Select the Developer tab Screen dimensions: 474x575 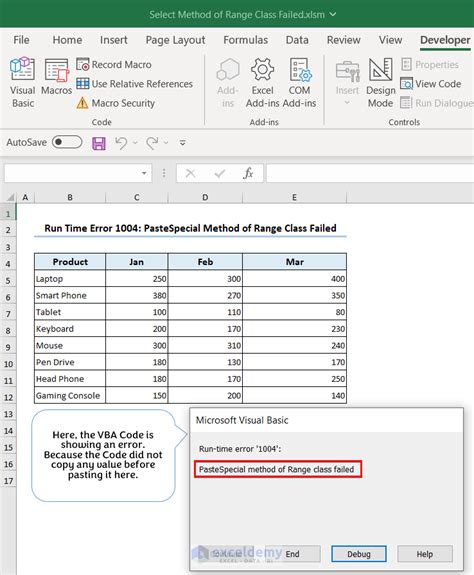445,40
